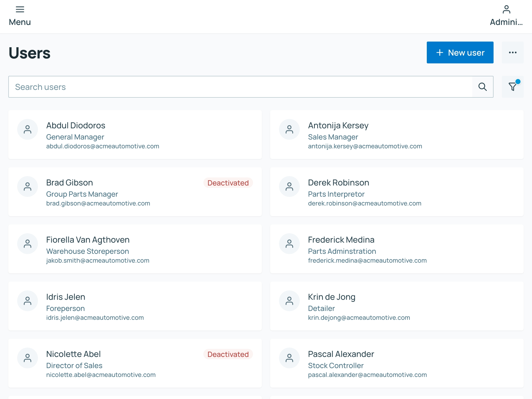The image size is (532, 399).
Task: Open Brad Gibson user name
Action: [69, 183]
